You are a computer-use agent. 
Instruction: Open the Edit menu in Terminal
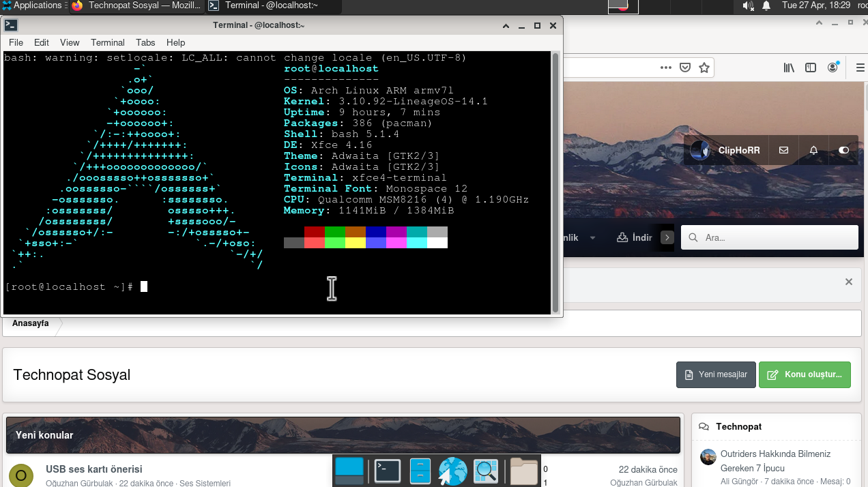(x=42, y=42)
